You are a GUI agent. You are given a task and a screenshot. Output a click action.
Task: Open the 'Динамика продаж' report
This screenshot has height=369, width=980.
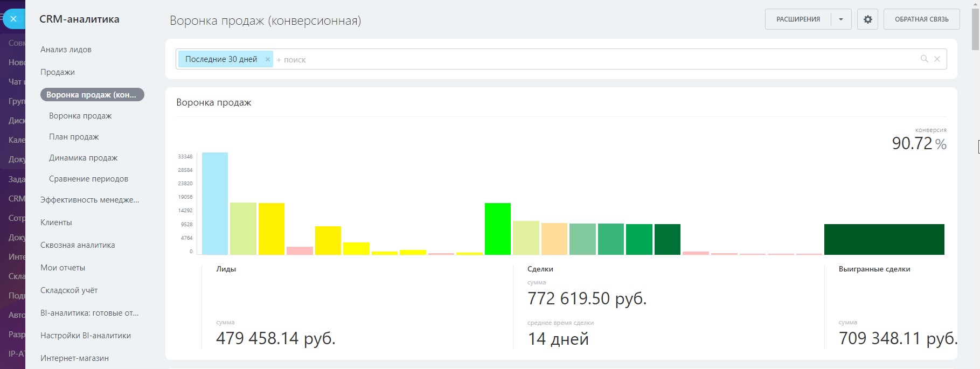[x=83, y=158]
